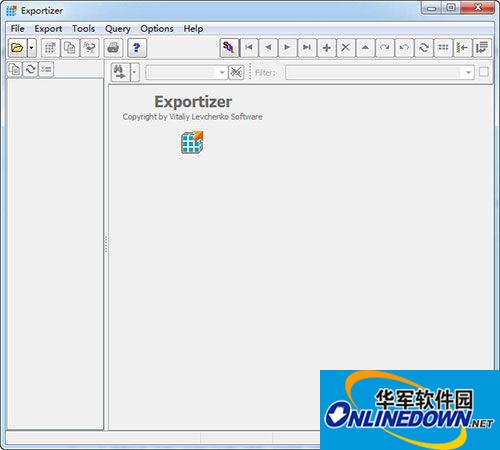Click the fit column width icon

pyautogui.click(x=463, y=48)
